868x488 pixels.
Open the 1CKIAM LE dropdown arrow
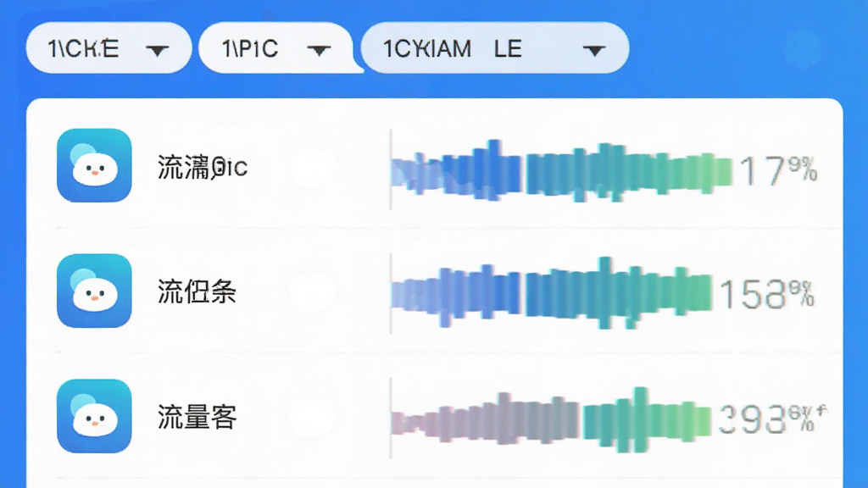tap(594, 51)
